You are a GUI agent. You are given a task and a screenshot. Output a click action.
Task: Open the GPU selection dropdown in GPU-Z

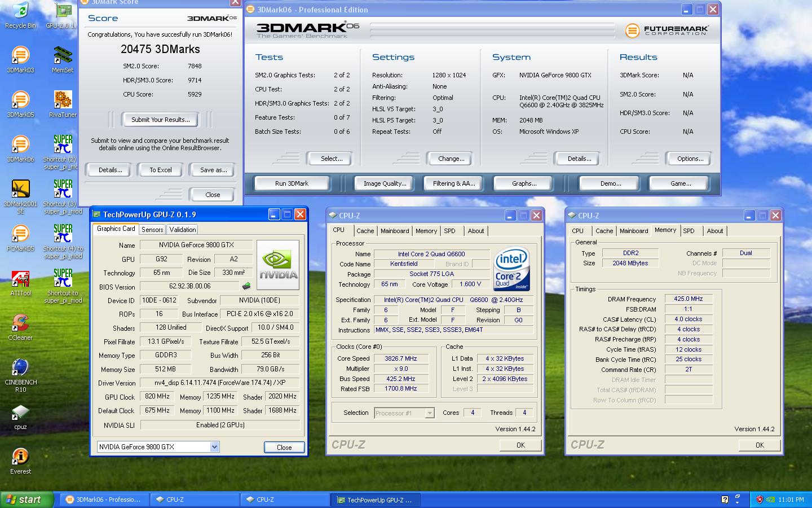coord(214,446)
